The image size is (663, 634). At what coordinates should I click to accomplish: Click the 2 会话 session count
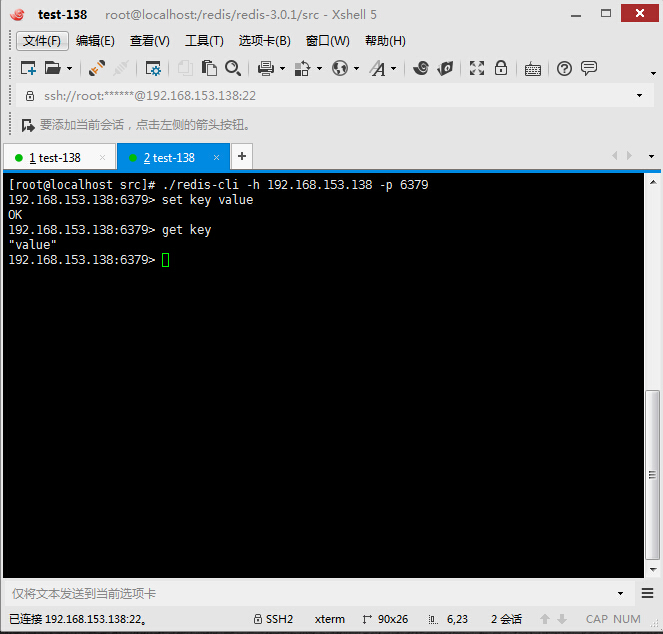[506, 619]
